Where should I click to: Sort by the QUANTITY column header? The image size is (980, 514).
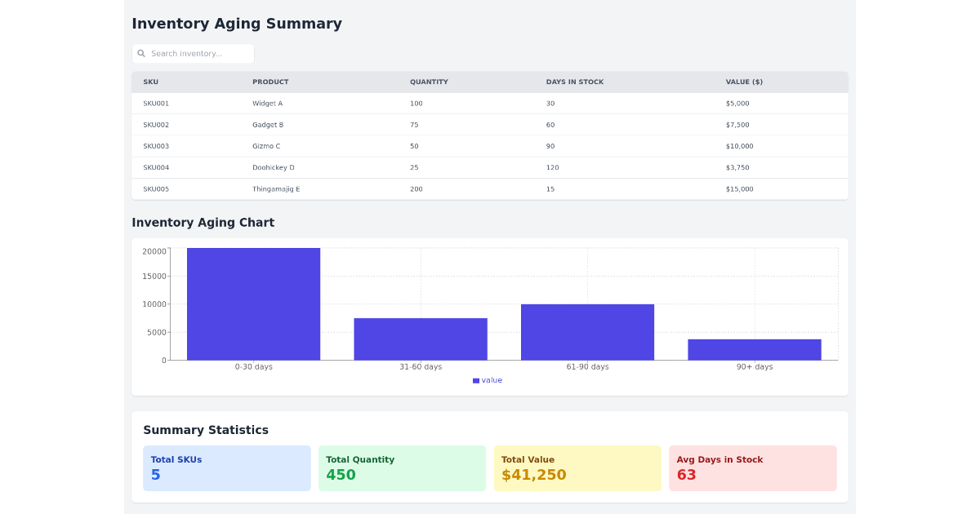point(427,82)
